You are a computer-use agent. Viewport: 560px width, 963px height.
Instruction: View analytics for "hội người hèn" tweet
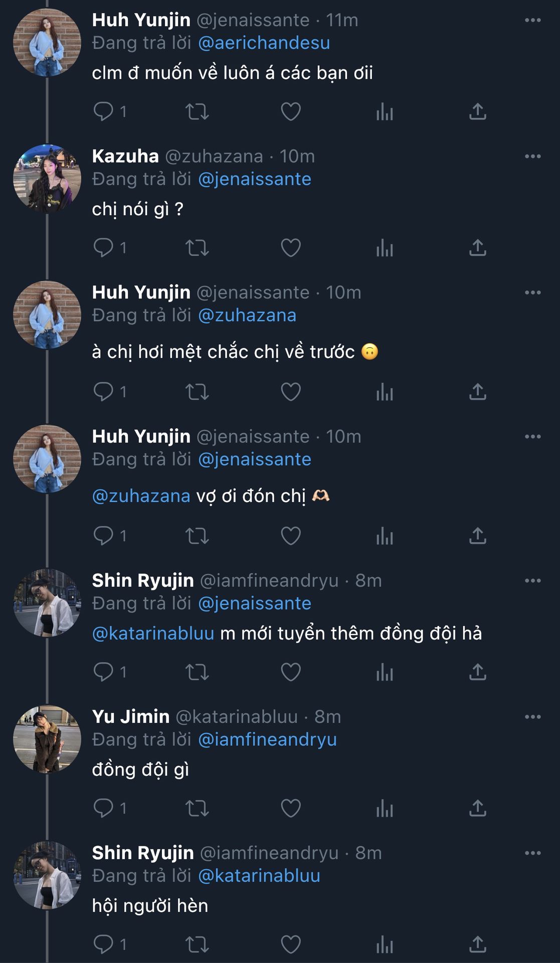click(385, 944)
